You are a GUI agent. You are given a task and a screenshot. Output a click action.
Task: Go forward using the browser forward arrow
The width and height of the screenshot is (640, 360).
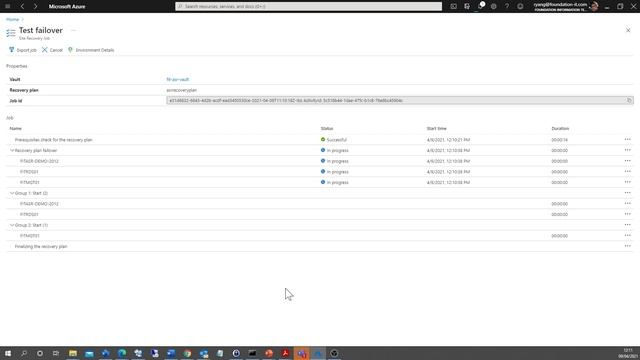[x=36, y=7]
